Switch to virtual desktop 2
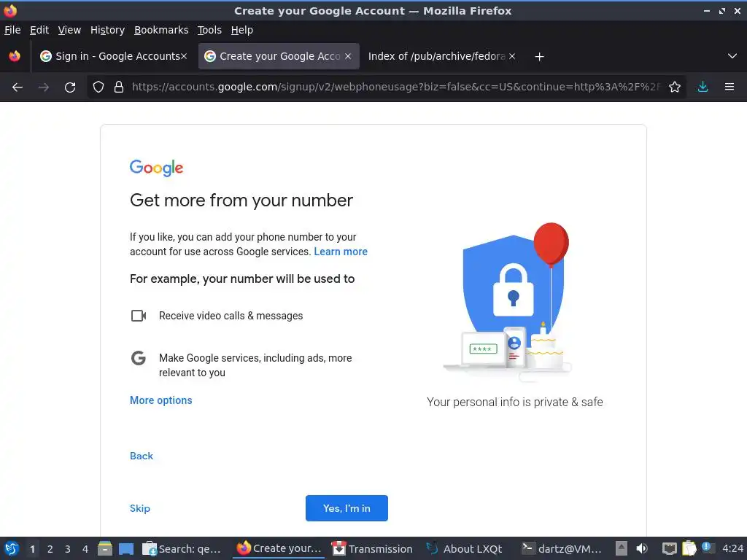 pos(50,549)
